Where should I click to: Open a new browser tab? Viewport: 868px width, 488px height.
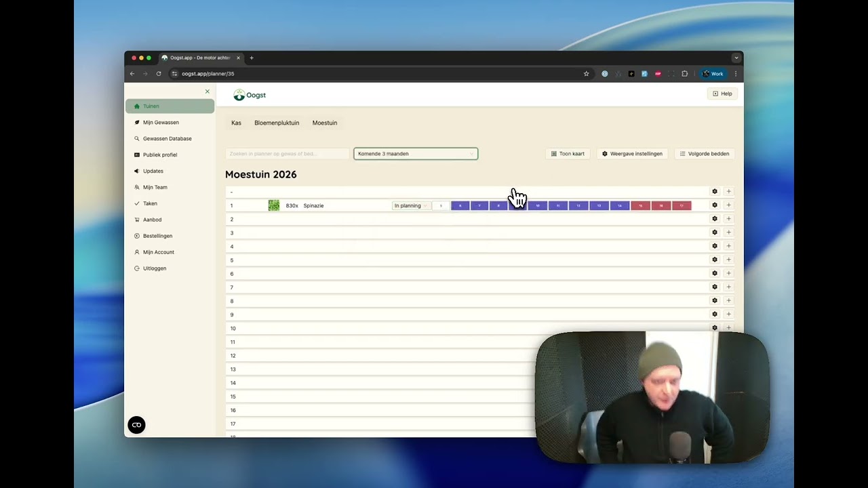pos(252,58)
